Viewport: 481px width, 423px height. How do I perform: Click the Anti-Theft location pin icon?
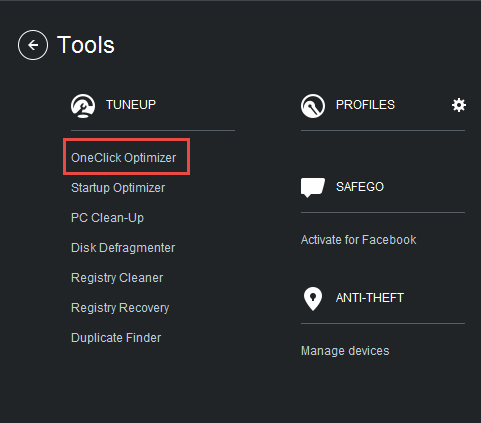313,299
